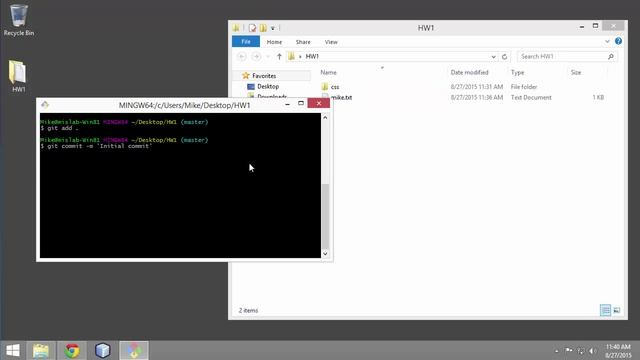The width and height of the screenshot is (640, 360).
Task: Open the Share ribbon tab
Action: pyautogui.click(x=303, y=42)
